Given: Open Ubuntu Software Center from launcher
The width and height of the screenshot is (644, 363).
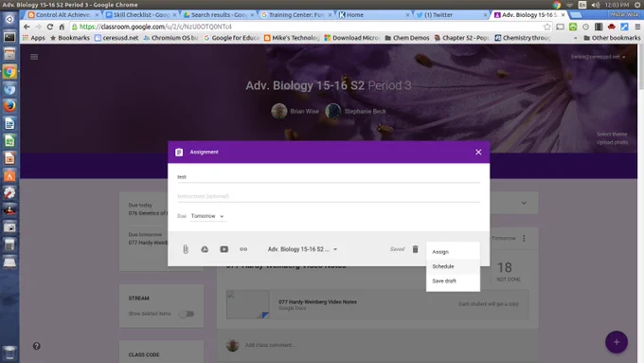Looking at the screenshot, I should coord(9,175).
